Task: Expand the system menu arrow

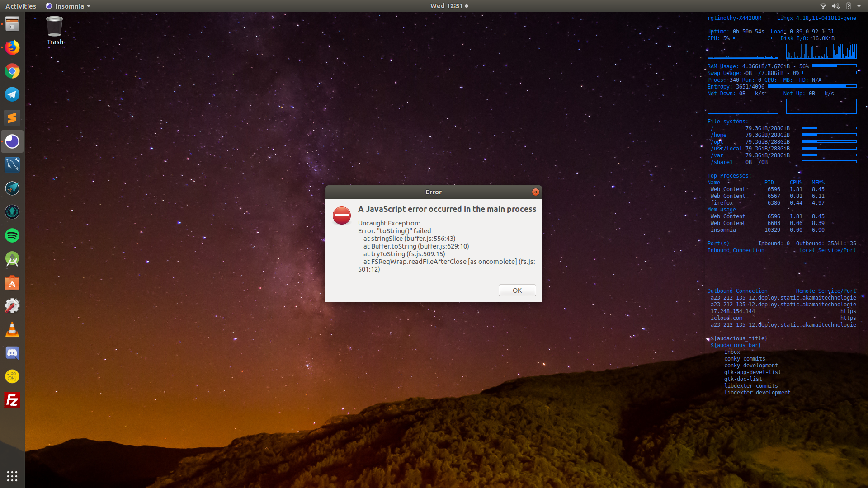Action: (x=859, y=6)
